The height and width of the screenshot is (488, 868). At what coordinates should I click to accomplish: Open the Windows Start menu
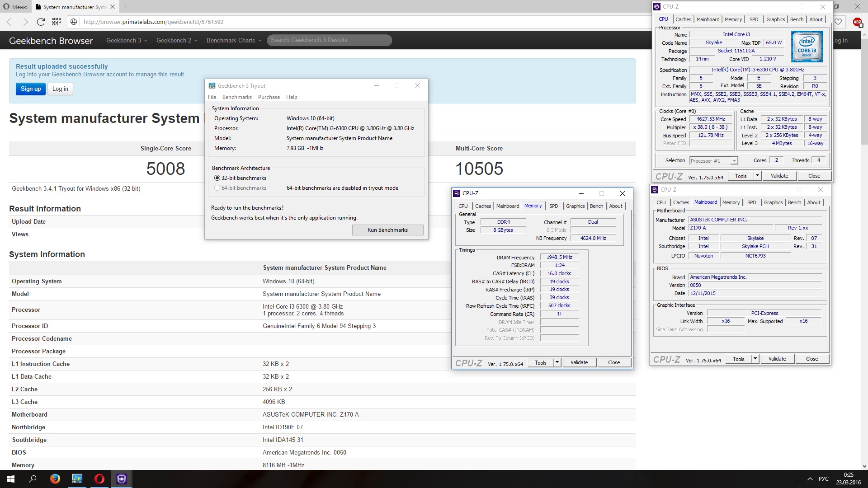point(11,479)
